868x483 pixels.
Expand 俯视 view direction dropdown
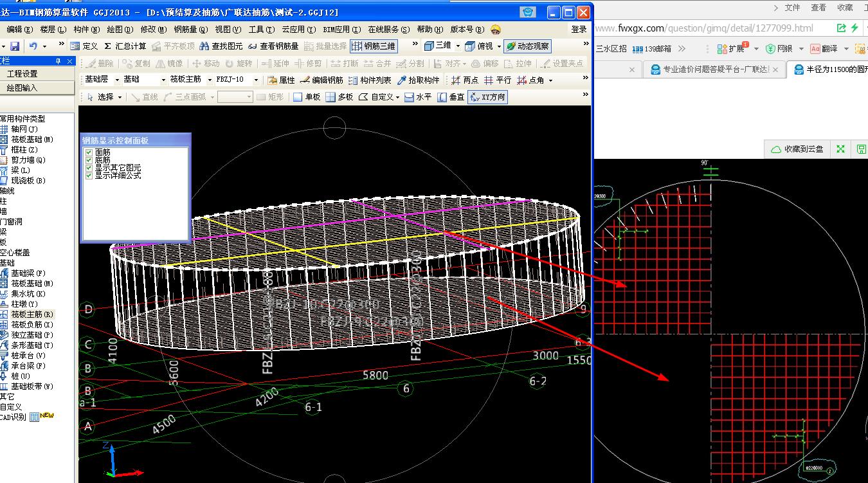[x=499, y=46]
